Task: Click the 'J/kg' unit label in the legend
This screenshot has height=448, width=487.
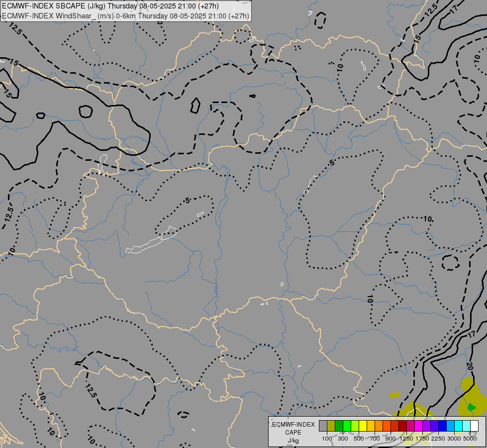Action: [x=293, y=441]
